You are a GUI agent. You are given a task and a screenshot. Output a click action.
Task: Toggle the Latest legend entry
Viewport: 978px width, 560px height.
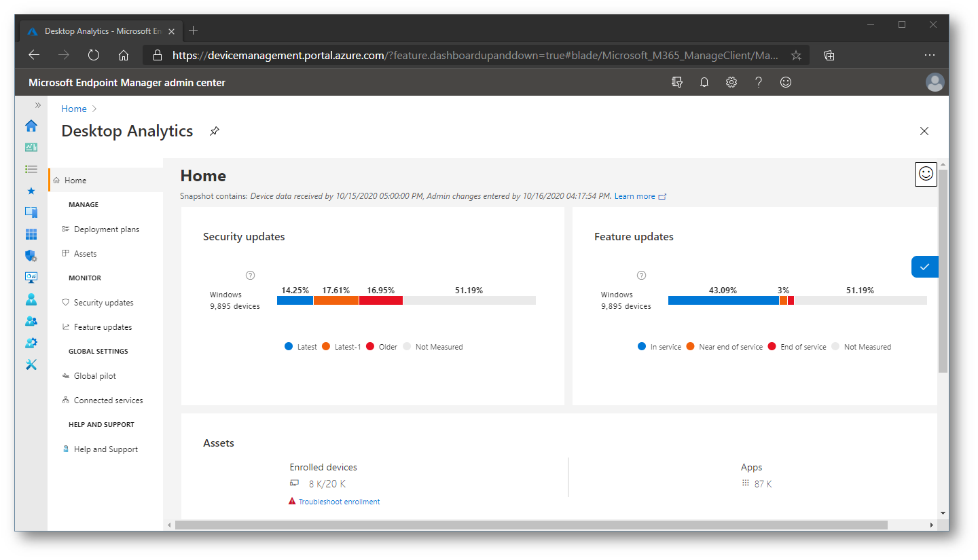pyautogui.click(x=301, y=347)
